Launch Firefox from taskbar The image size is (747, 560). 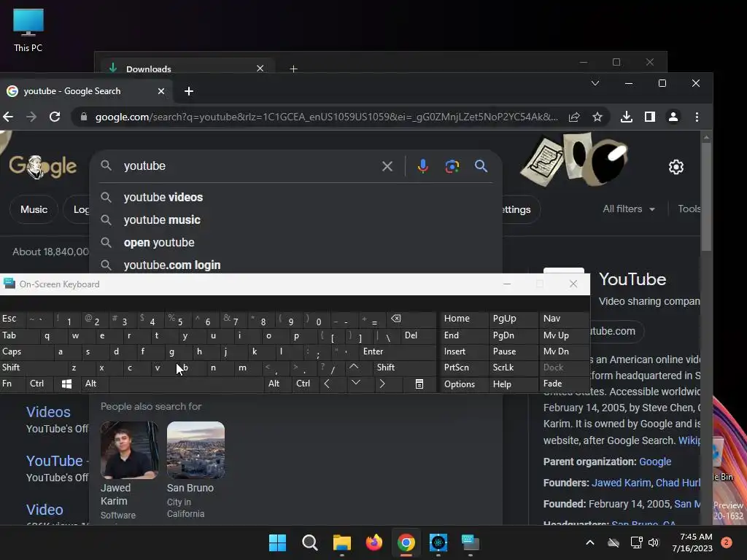[374, 542]
